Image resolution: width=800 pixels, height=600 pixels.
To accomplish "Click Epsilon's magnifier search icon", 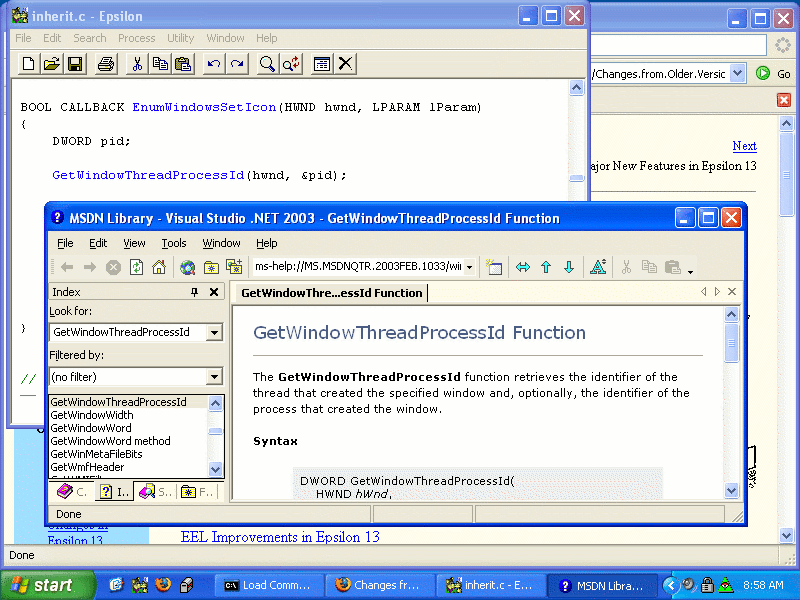I will (x=267, y=64).
